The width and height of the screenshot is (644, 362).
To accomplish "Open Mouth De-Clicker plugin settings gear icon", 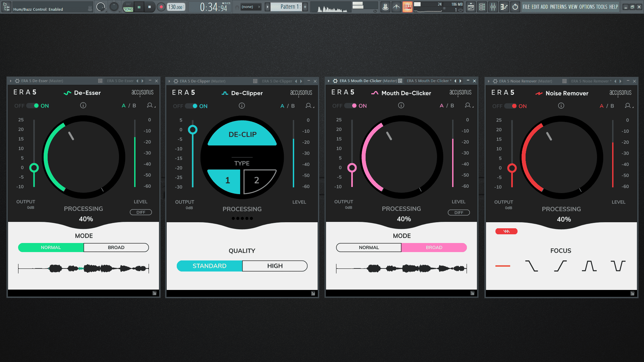I will [x=335, y=81].
